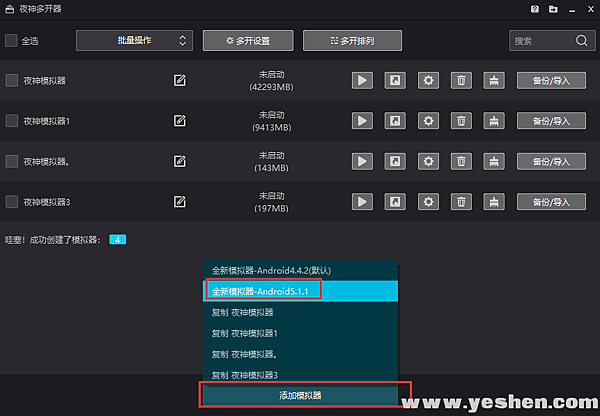
Task: Create shortcut for the 143MB emulator
Action: (395, 161)
